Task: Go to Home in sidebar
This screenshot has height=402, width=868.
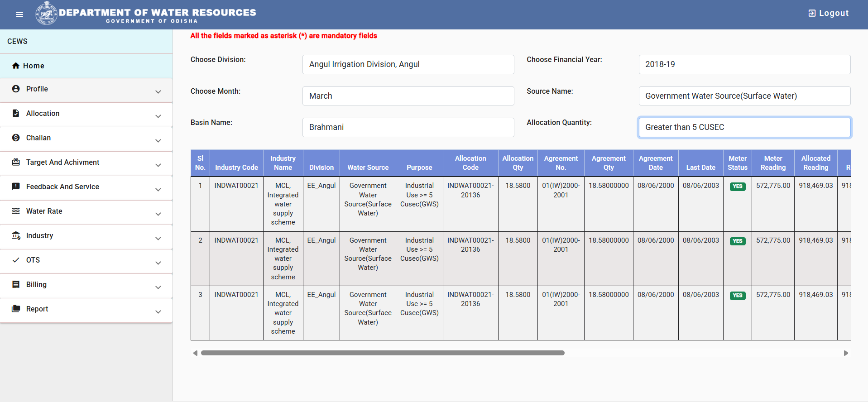Action: pos(86,66)
